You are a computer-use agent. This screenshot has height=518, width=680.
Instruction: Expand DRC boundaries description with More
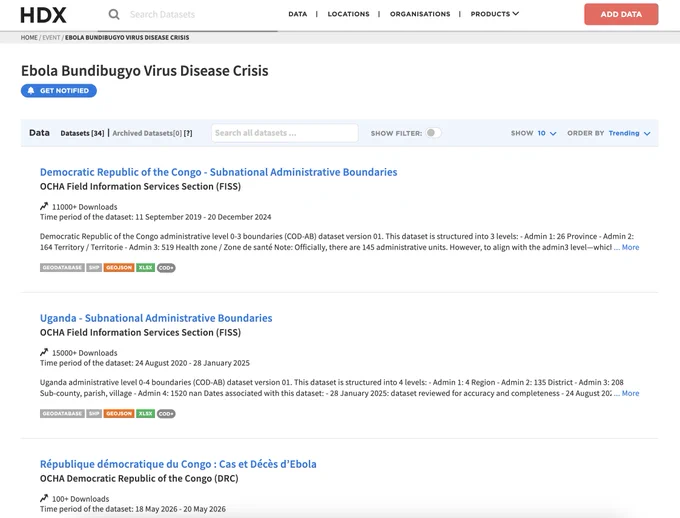pyautogui.click(x=630, y=247)
